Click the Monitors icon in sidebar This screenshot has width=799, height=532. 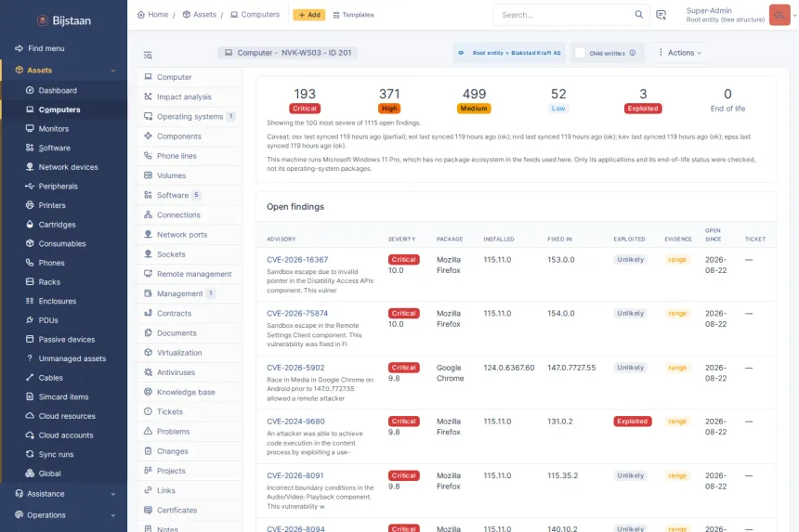[30, 128]
